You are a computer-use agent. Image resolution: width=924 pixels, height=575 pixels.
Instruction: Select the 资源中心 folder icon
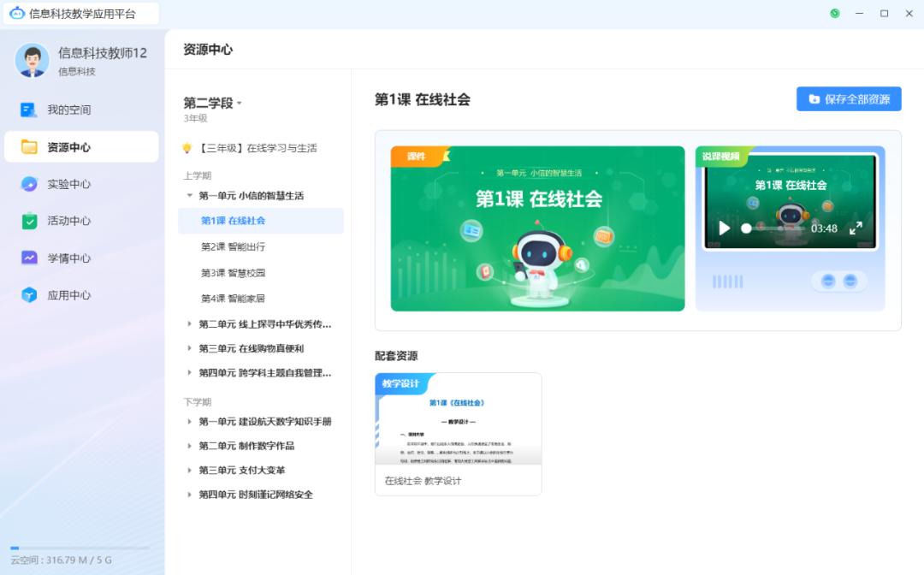[27, 146]
